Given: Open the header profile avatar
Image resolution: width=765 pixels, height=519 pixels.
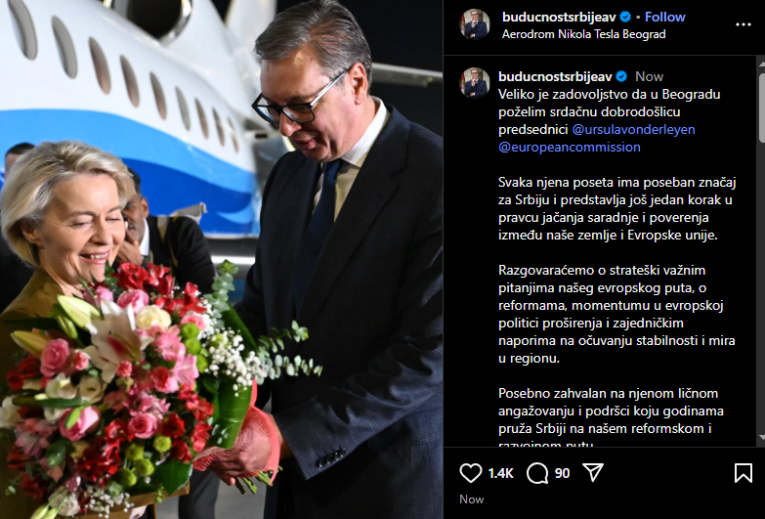Looking at the screenshot, I should [x=475, y=23].
